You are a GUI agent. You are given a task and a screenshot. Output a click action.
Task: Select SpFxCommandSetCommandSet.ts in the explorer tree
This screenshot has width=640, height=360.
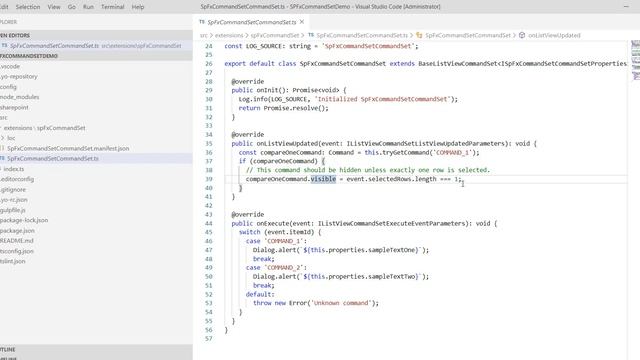pos(96,158)
